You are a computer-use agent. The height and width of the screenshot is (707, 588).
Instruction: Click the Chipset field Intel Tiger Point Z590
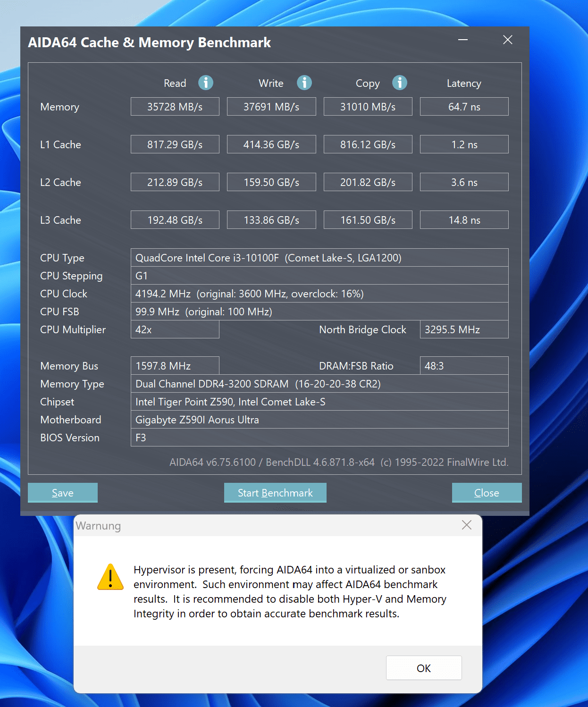[319, 402]
